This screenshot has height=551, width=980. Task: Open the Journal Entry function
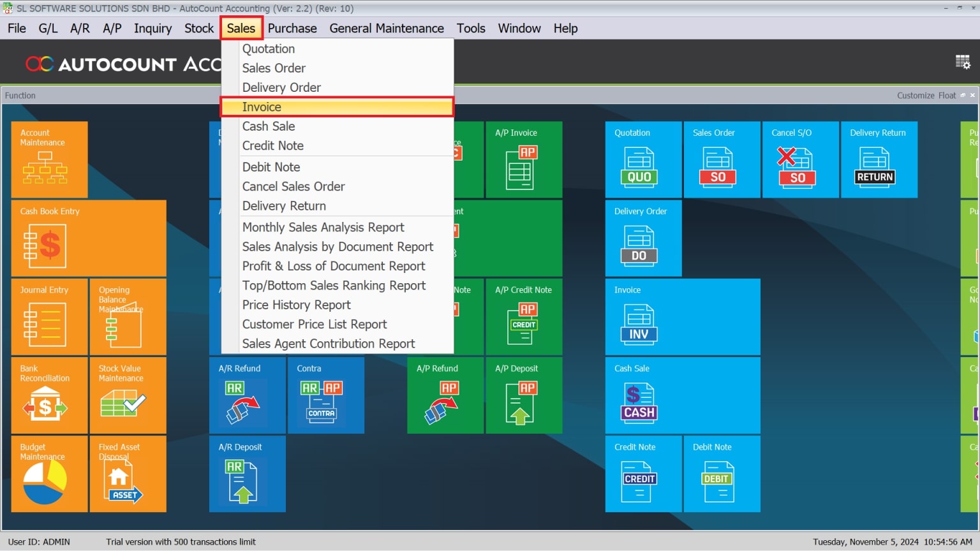click(x=49, y=317)
